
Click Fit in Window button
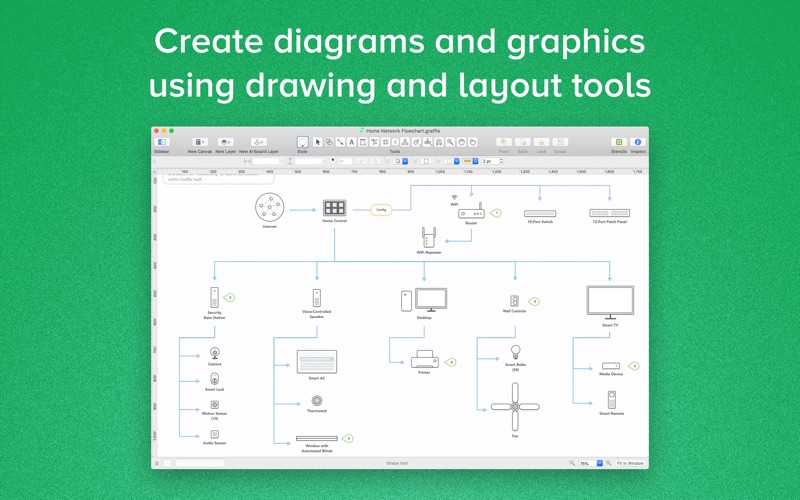point(630,463)
